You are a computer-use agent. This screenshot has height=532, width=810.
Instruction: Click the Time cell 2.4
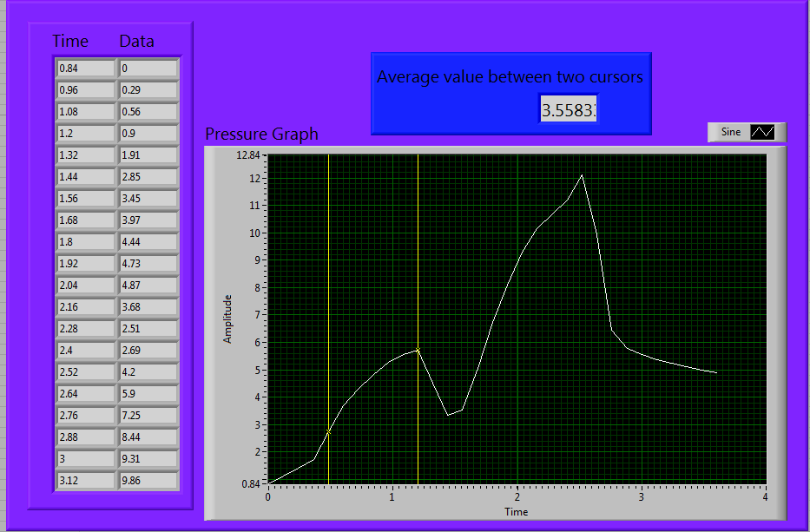(86, 351)
